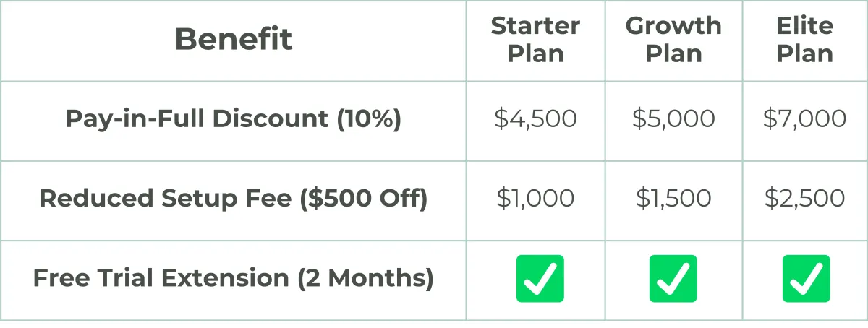Select the Benefit column header

[234, 39]
